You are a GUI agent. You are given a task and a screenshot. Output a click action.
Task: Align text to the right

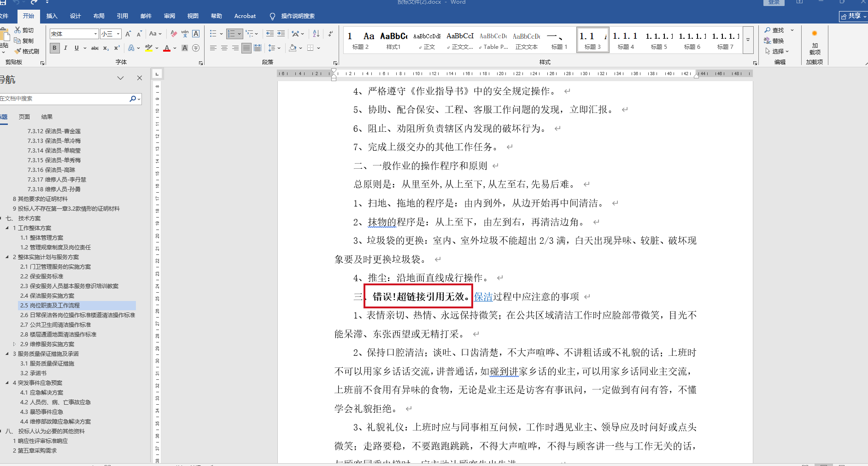(235, 48)
